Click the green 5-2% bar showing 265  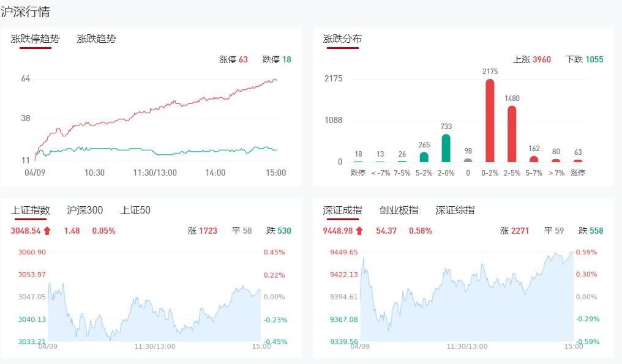[424, 157]
